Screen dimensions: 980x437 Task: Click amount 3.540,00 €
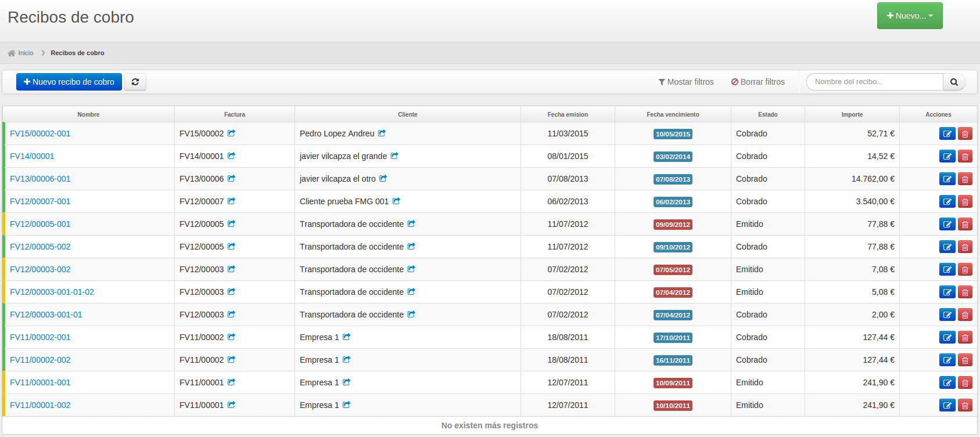coord(875,201)
